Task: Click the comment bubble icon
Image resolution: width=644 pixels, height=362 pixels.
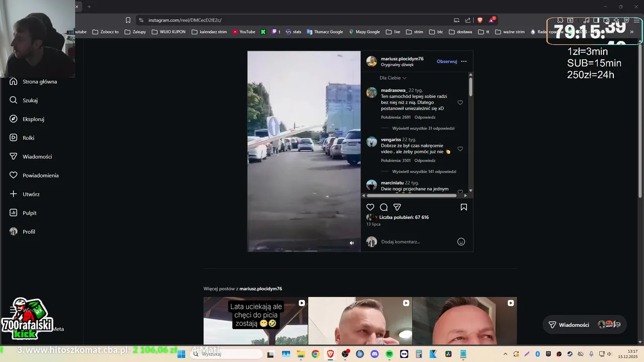Action: (384, 207)
